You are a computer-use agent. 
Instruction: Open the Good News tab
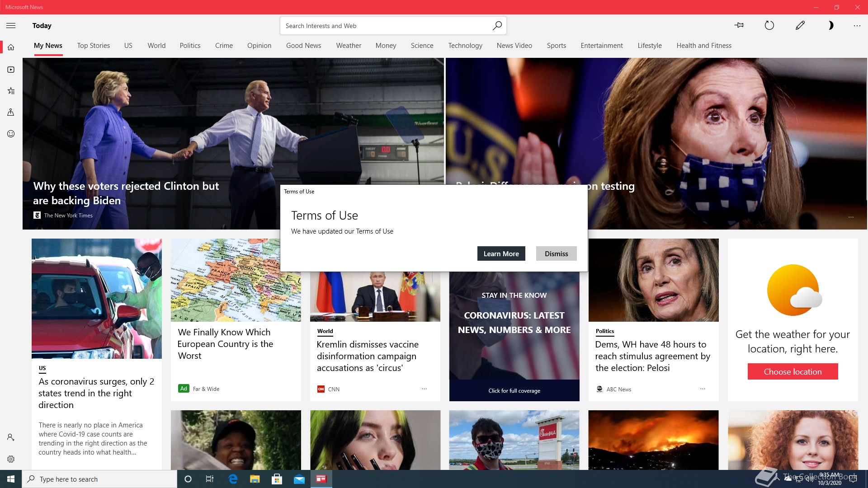(x=303, y=46)
